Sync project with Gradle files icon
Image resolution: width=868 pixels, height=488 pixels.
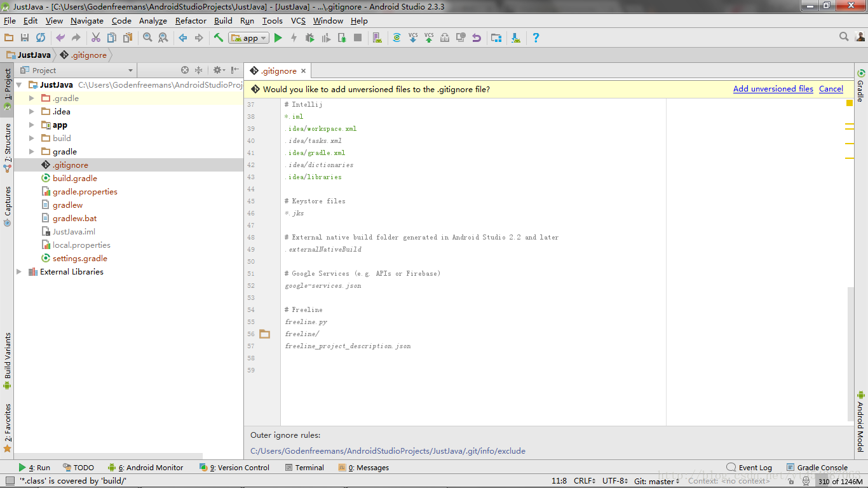coord(397,38)
